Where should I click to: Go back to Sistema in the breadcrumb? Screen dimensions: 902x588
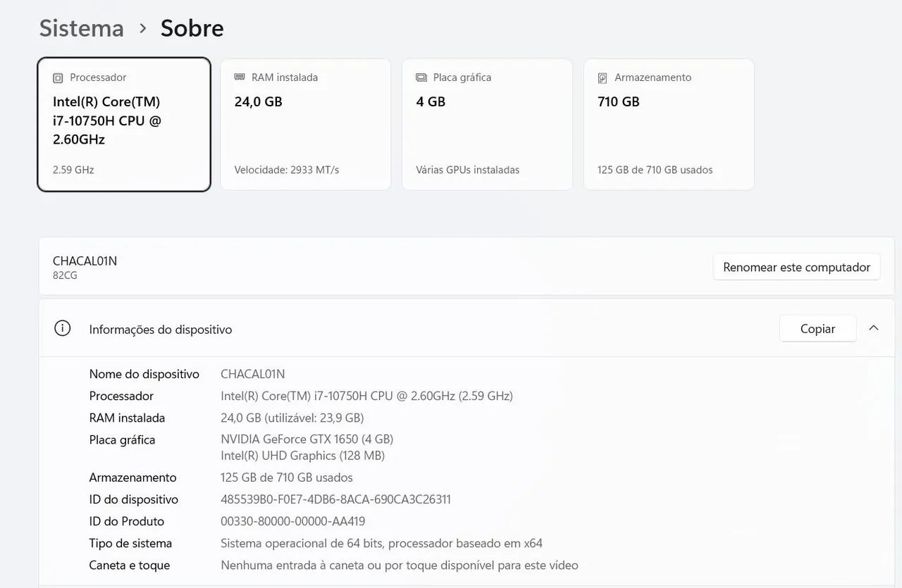click(x=82, y=28)
